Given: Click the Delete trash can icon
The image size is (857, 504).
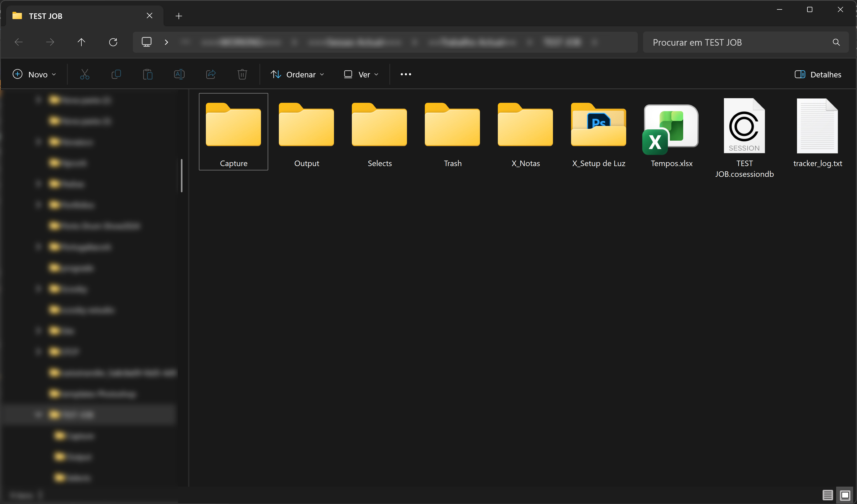Looking at the screenshot, I should click(242, 74).
